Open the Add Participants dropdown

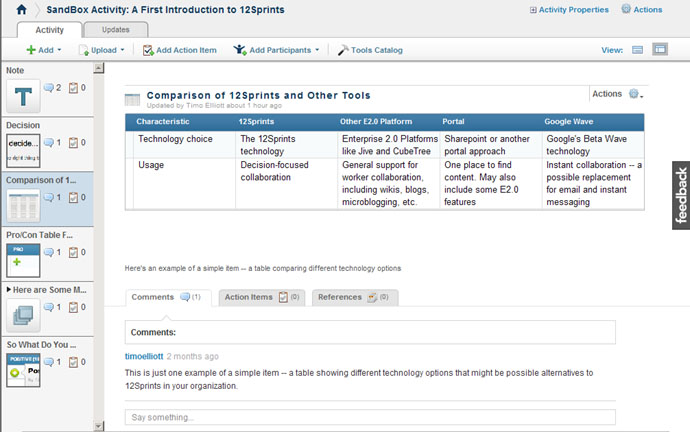(x=276, y=49)
